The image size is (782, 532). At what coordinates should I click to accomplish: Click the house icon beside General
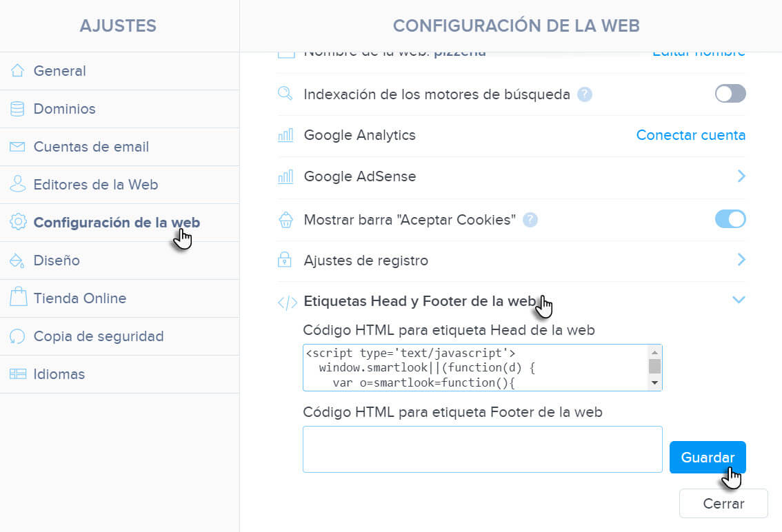pos(18,71)
